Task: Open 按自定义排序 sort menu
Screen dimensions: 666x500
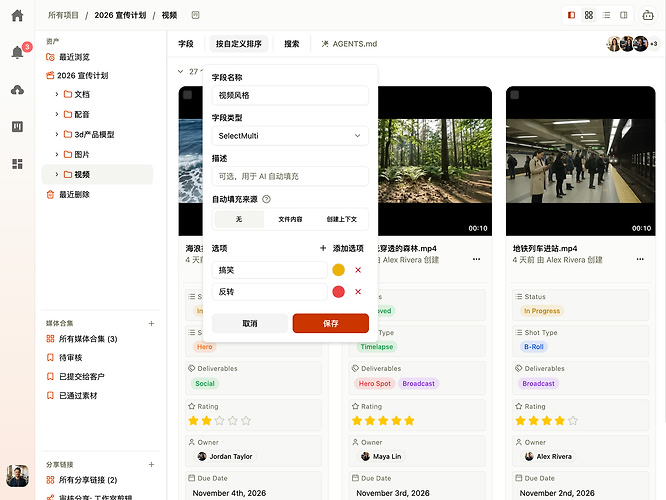Action: coord(239,44)
